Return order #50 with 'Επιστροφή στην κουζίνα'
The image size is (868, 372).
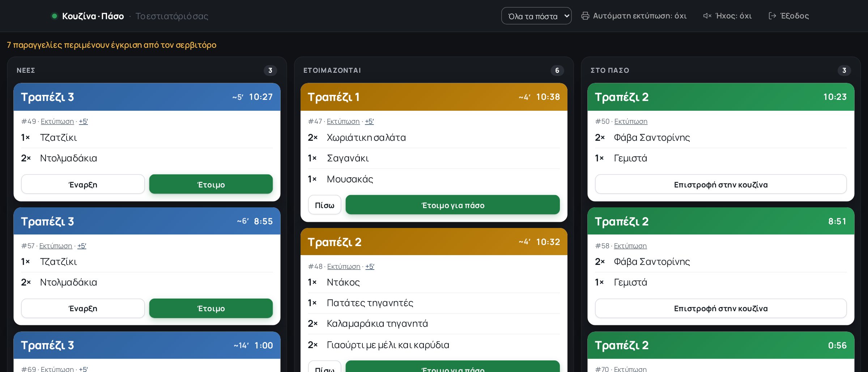(x=721, y=184)
